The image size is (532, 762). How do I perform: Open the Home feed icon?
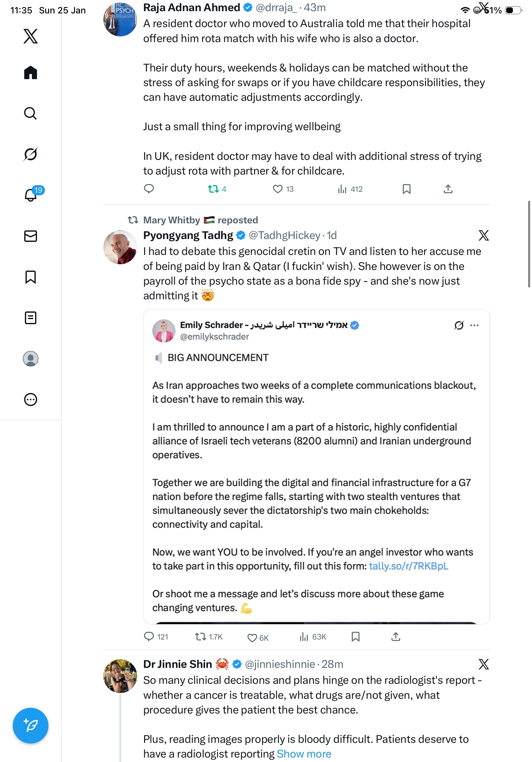coord(31,73)
